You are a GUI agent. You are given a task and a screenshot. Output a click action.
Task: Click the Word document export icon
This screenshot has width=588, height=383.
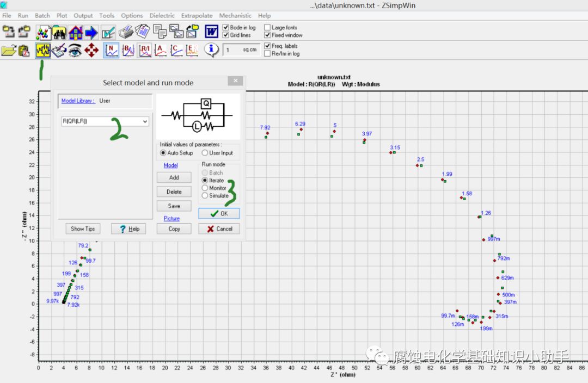211,32
